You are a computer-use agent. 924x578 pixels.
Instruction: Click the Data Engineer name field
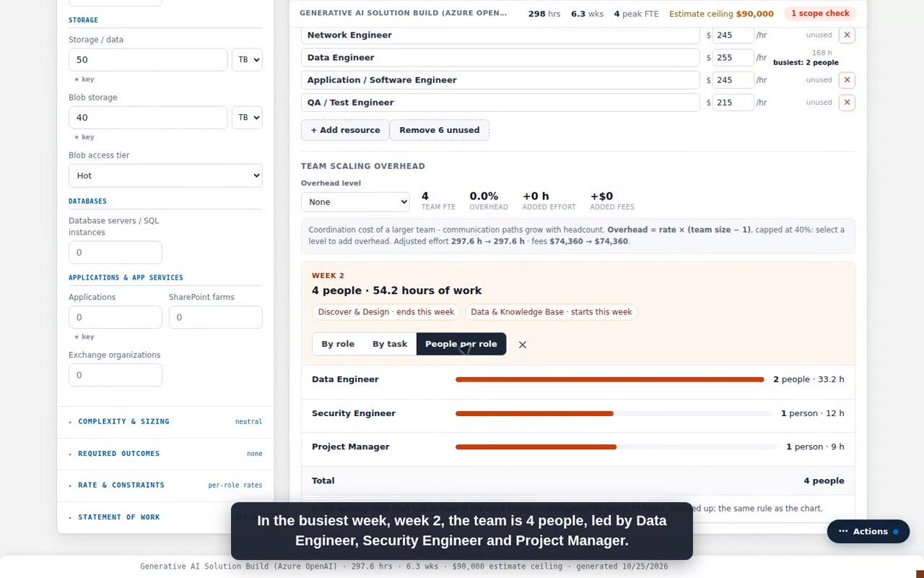500,58
